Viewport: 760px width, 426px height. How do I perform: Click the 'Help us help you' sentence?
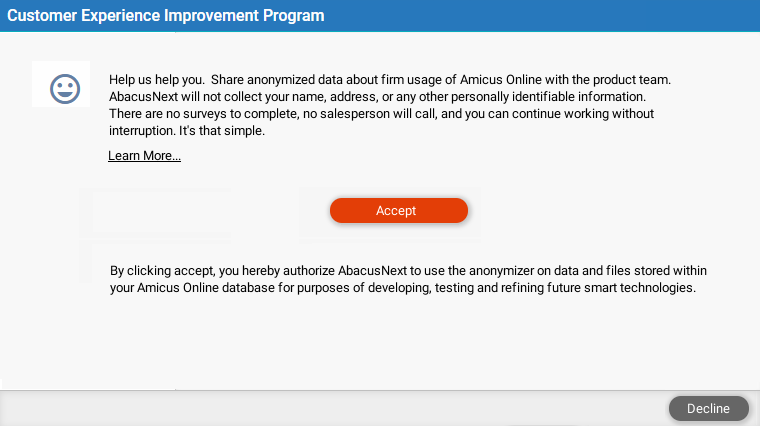pos(157,79)
